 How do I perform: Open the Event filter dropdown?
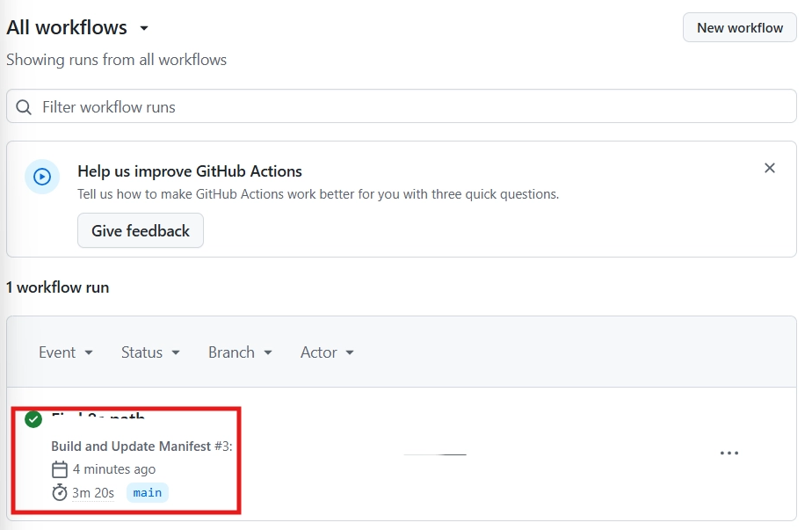66,352
